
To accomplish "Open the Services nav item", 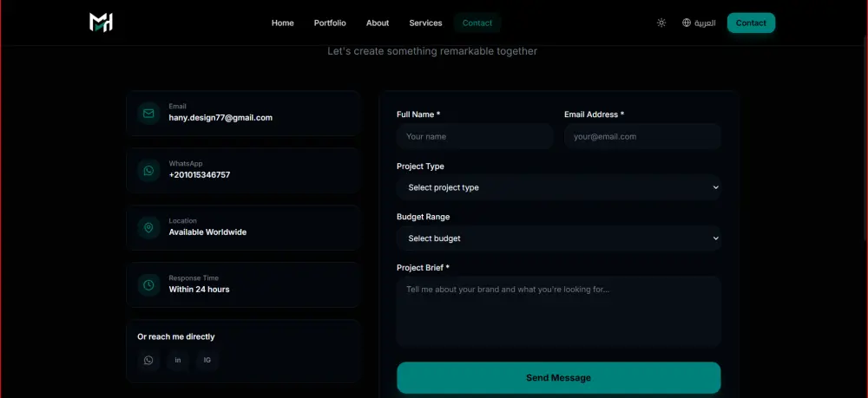I will coord(425,23).
